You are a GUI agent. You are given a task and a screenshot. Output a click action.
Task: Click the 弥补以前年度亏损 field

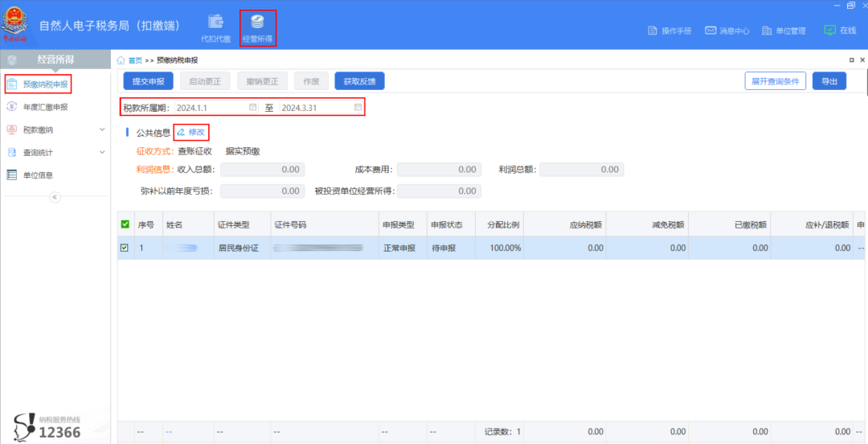point(262,191)
